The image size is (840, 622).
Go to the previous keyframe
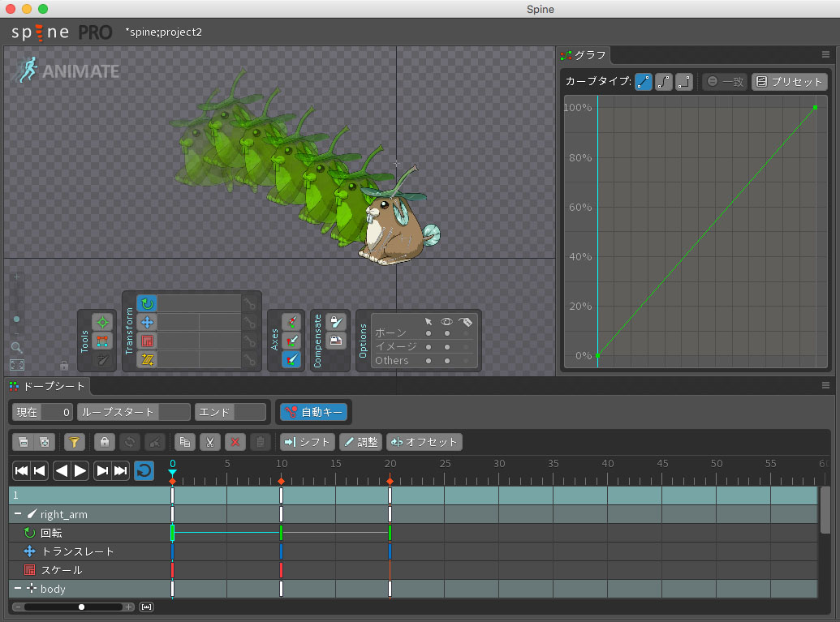coord(40,471)
